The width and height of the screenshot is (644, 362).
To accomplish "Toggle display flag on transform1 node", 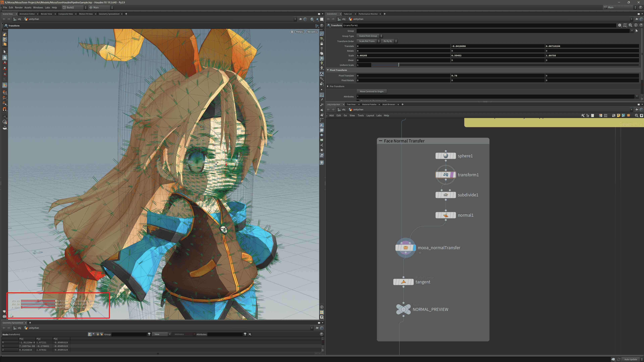I will tap(454, 175).
